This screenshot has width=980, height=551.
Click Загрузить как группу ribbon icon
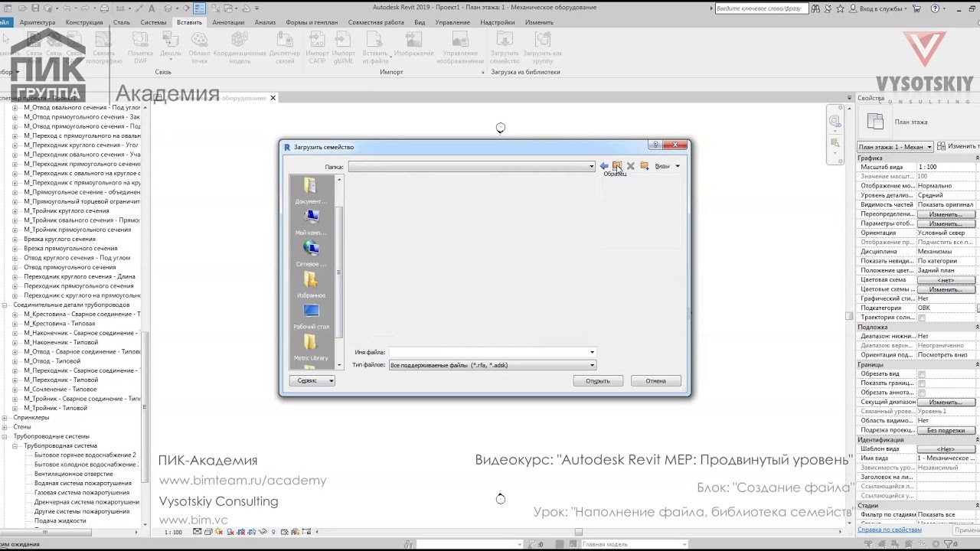coord(542,47)
